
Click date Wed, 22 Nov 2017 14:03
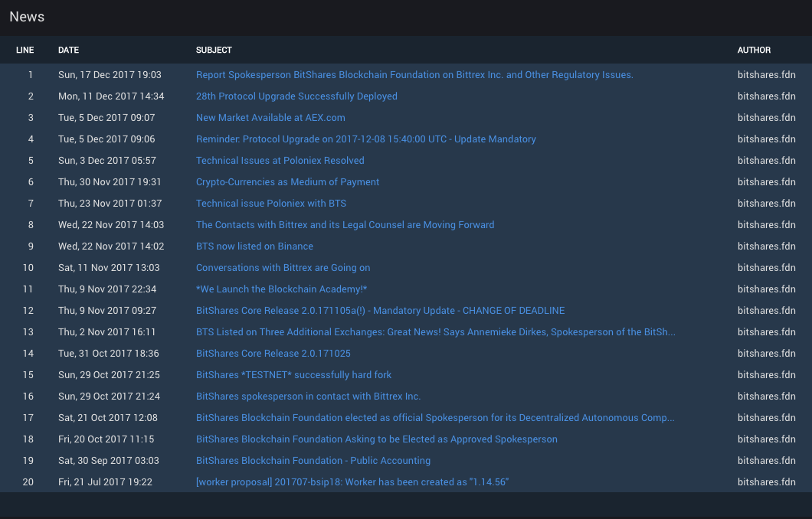pyautogui.click(x=111, y=225)
